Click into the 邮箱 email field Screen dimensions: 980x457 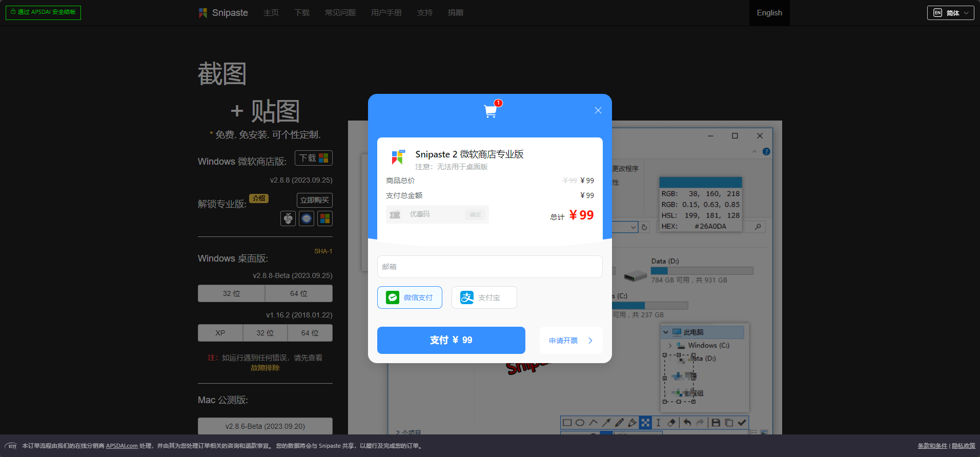point(489,267)
